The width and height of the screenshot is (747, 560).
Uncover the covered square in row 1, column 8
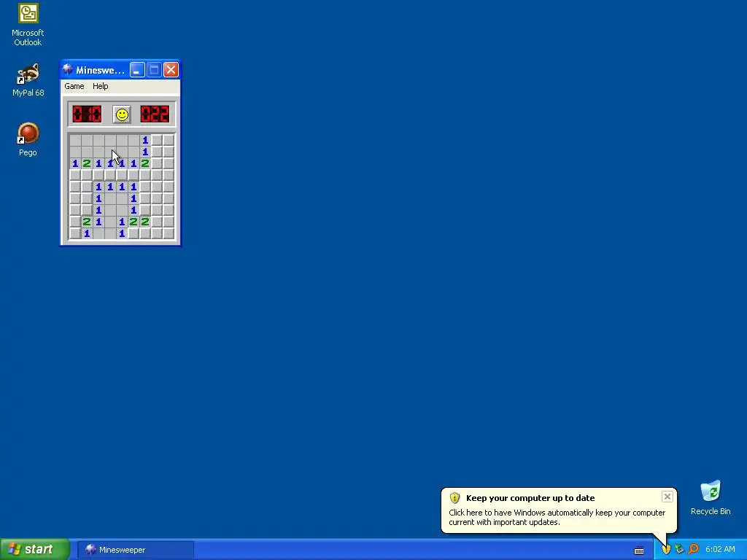tap(157, 140)
